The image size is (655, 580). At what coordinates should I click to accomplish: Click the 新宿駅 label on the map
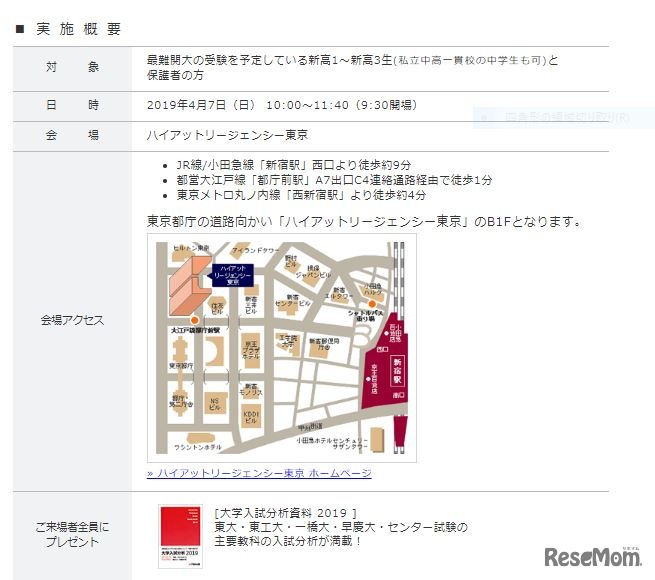pos(397,371)
